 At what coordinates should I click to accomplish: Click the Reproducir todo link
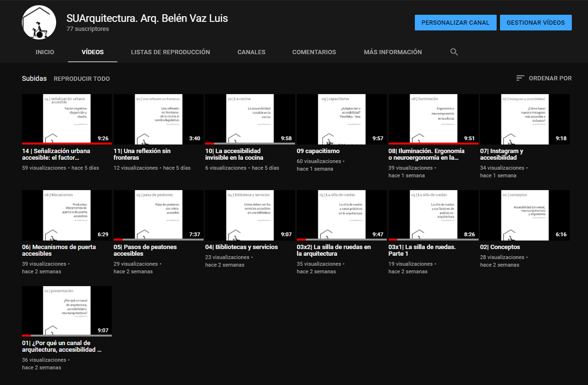81,79
